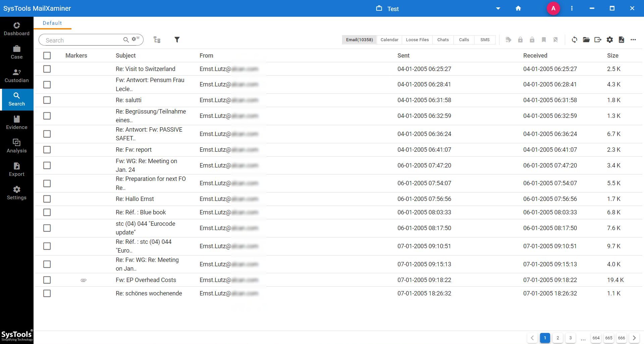Sort by the Subject column header
This screenshot has width=644, height=344.
tap(125, 56)
